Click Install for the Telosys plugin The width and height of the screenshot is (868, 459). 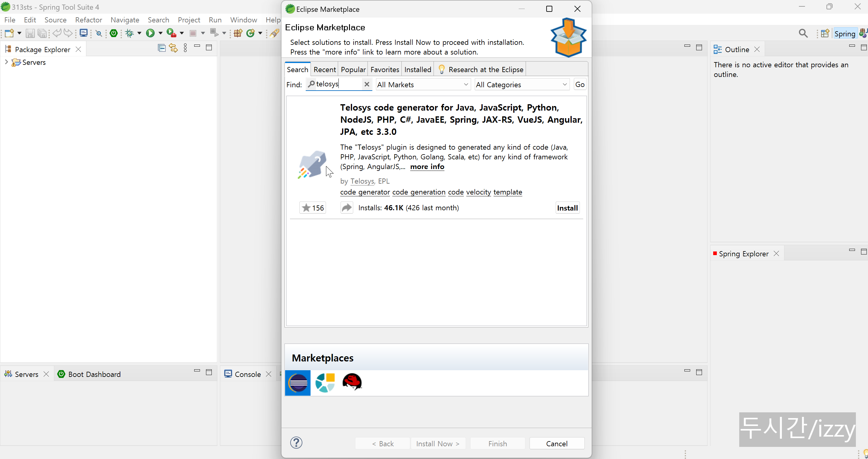(567, 208)
